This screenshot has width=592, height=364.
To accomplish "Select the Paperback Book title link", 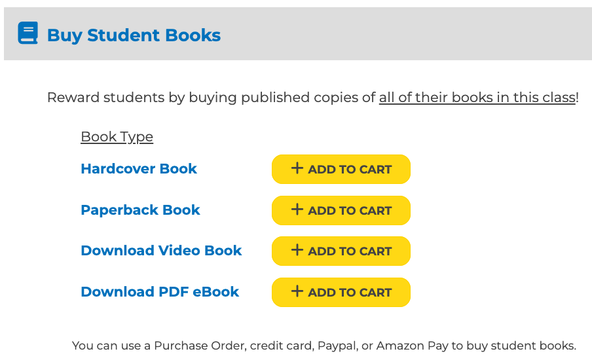I will 140,210.
